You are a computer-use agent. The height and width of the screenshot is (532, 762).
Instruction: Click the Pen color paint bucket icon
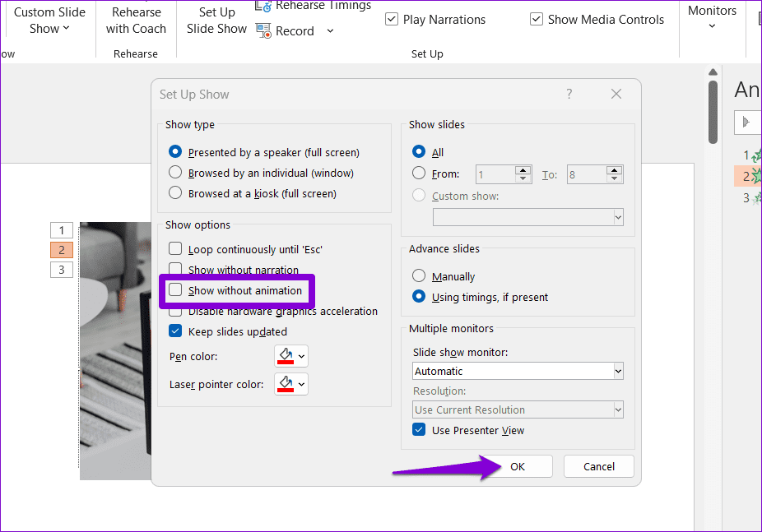pos(286,356)
